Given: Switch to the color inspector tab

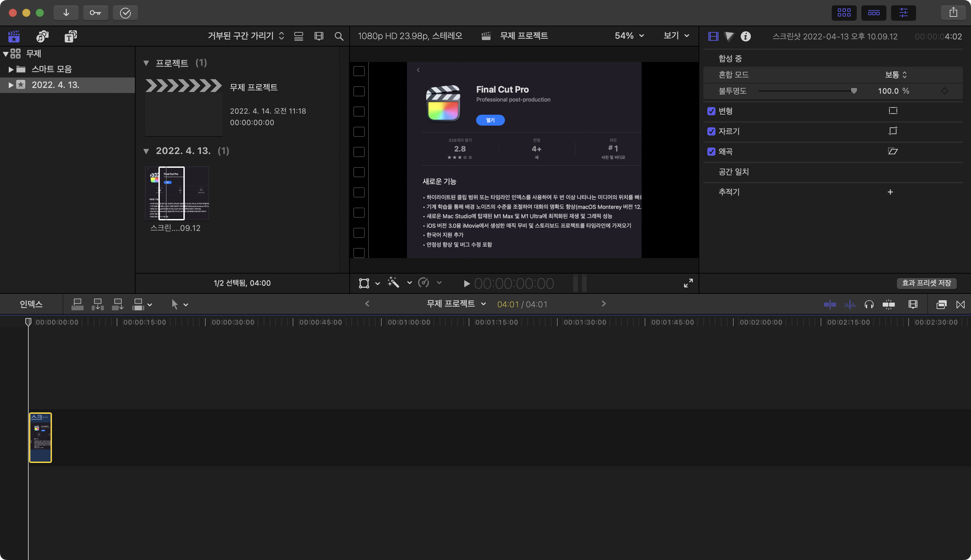Looking at the screenshot, I should 729,36.
